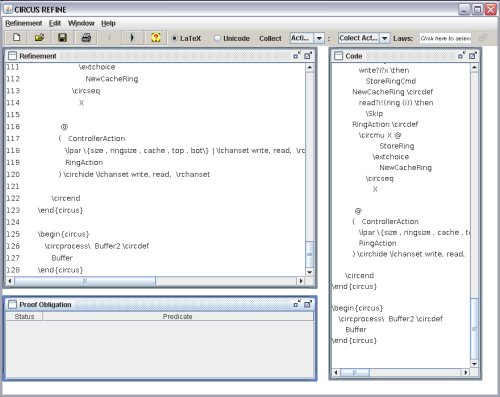Click scroll right arrow in Code panel
500x397 pixels.
click(x=466, y=372)
